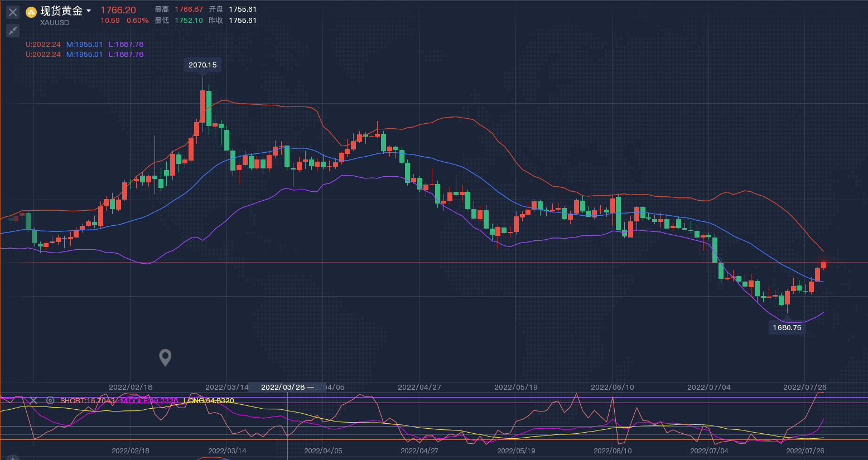Image resolution: width=868 pixels, height=460 pixels.
Task: Click the 1680.75 lowest price label
Action: [787, 328]
